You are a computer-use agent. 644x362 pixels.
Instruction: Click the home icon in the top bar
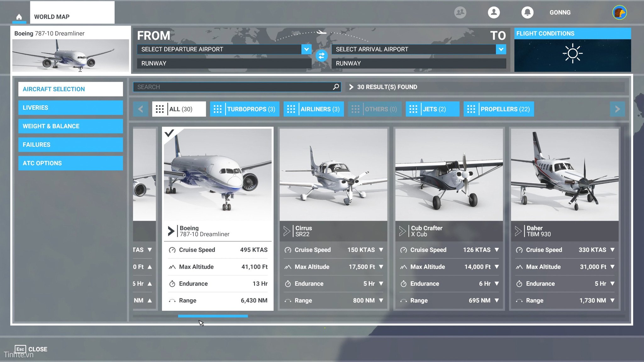click(x=19, y=17)
